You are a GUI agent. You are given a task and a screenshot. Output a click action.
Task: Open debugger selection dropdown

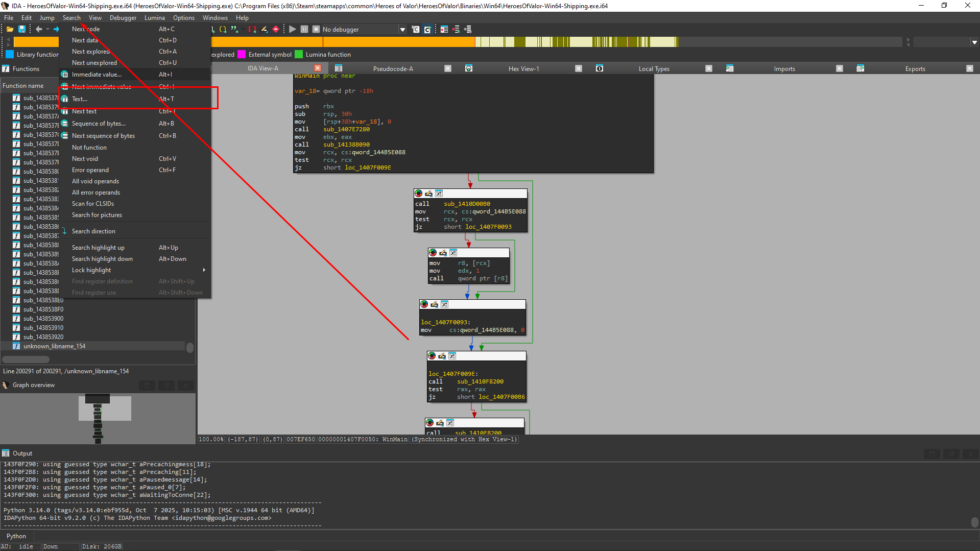coord(402,30)
